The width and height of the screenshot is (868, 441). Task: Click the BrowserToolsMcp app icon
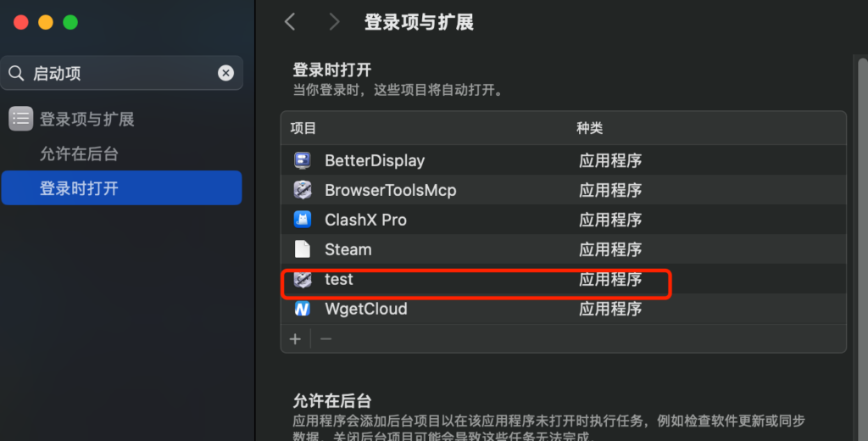[303, 190]
